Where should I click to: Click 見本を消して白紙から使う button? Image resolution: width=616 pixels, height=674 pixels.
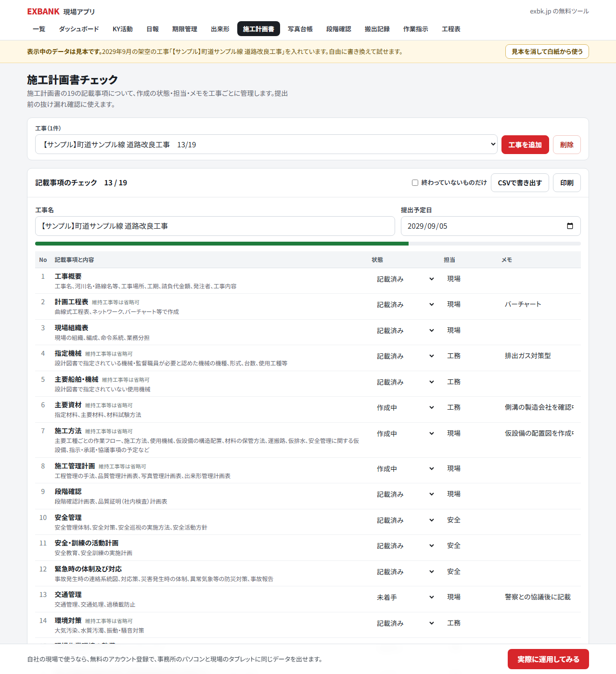pyautogui.click(x=547, y=52)
